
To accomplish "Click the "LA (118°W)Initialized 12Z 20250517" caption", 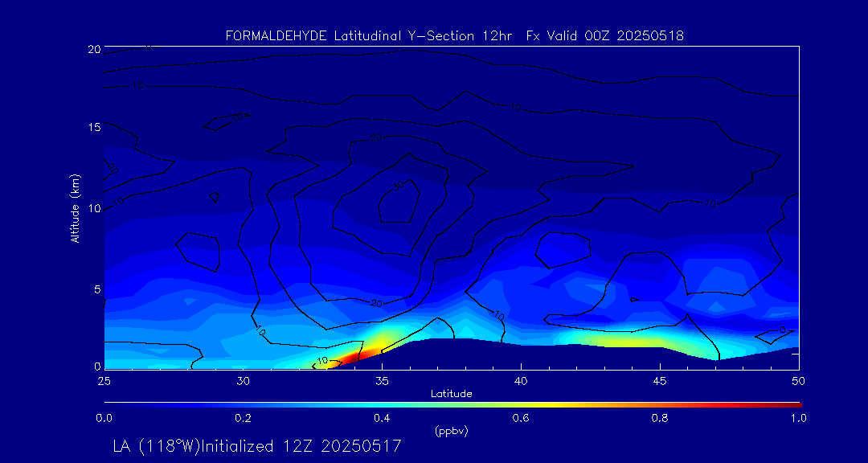I will [257, 446].
